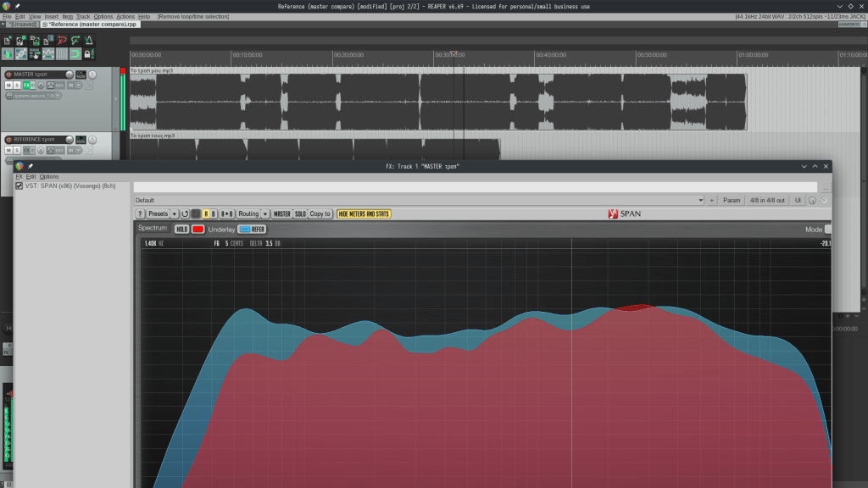Click the SPAN help question mark button
Screen dimensions: 868x488
tap(140, 214)
